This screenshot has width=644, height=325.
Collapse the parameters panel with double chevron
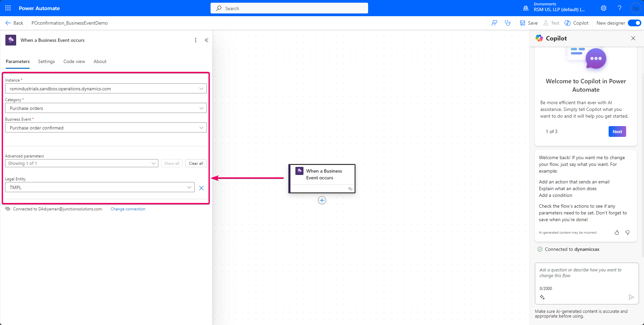click(206, 40)
